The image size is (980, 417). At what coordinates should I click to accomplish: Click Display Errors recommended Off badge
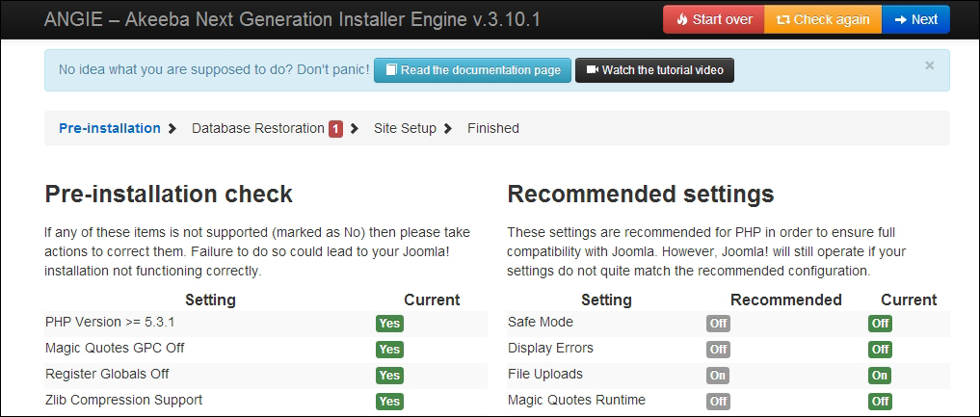point(718,350)
